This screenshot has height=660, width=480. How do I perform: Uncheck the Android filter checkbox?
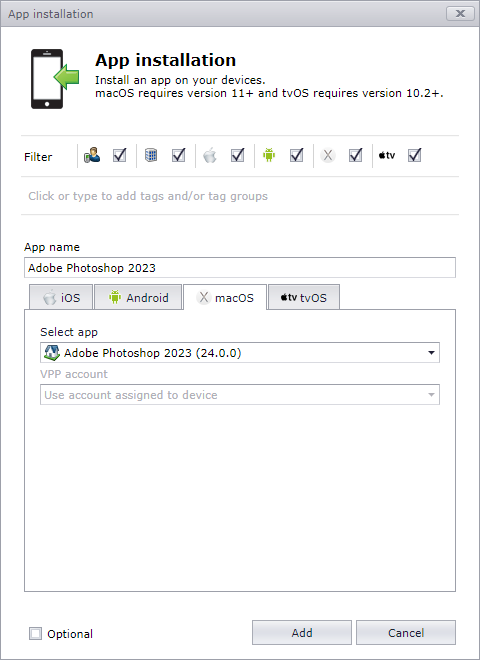(x=297, y=155)
